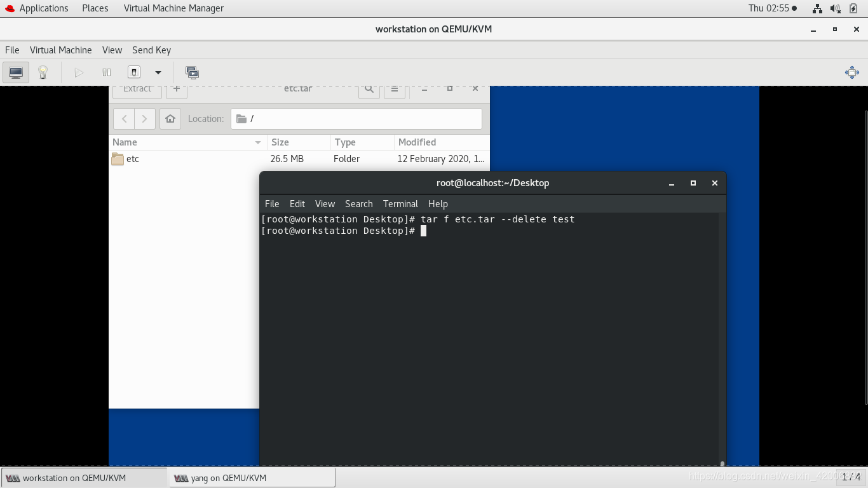868x488 pixels.
Task: Click Folder type cell of etc
Action: pyautogui.click(x=347, y=159)
